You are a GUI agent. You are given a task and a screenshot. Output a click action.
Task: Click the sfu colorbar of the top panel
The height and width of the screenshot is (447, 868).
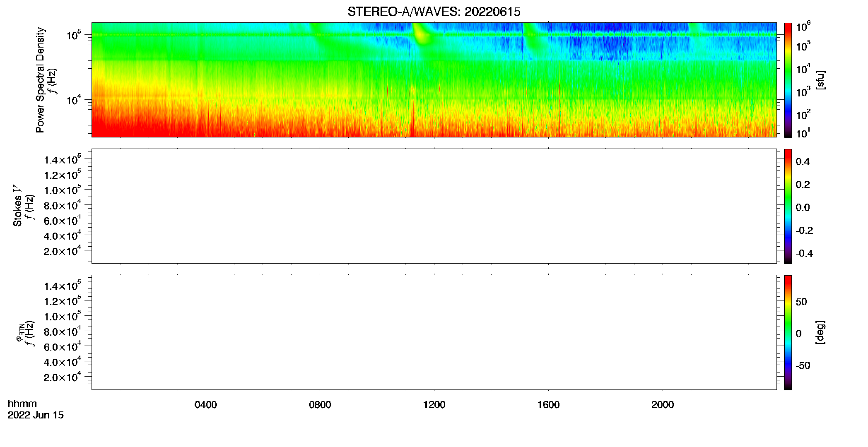(788, 80)
